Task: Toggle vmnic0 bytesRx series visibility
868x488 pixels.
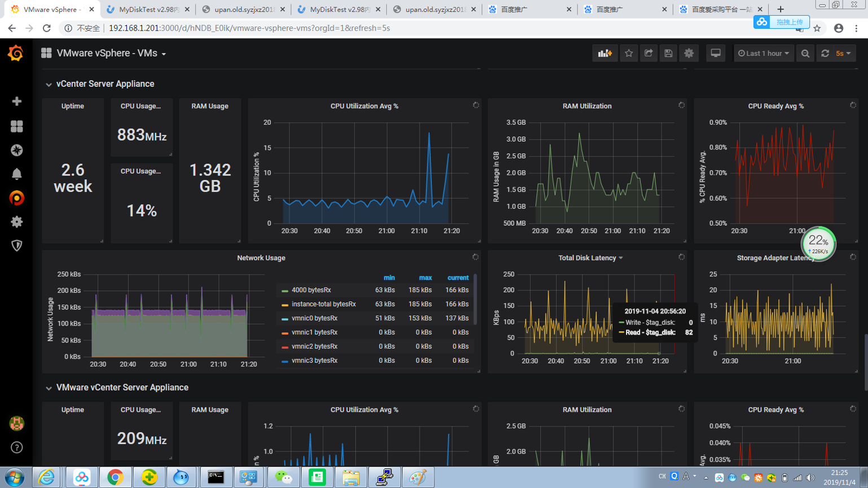Action: [314, 318]
